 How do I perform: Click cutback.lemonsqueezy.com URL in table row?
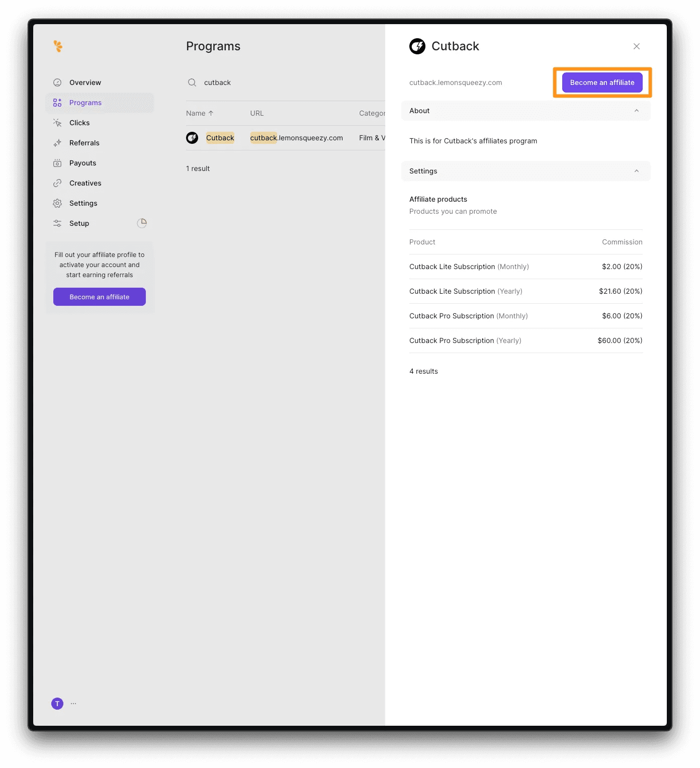(297, 138)
